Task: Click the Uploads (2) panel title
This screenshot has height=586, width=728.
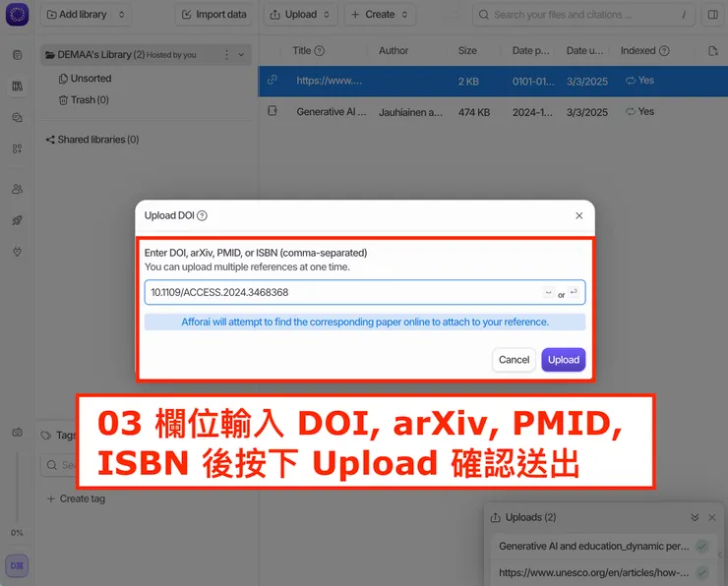Action: [530, 517]
